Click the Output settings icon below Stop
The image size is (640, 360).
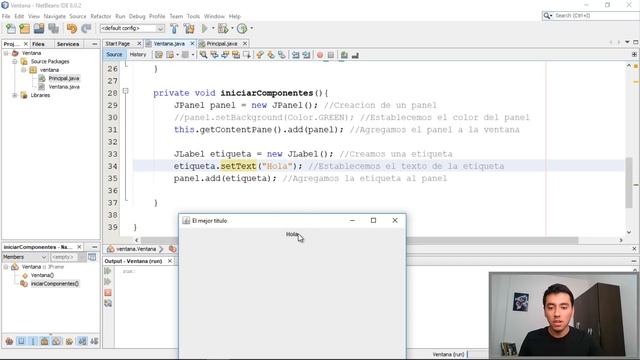(108, 303)
